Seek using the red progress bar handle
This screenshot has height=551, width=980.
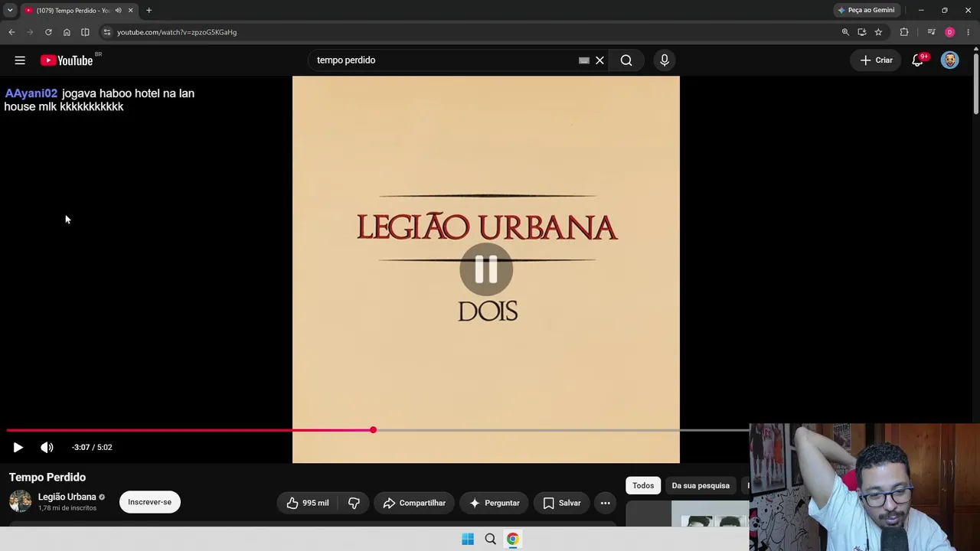coord(373,430)
